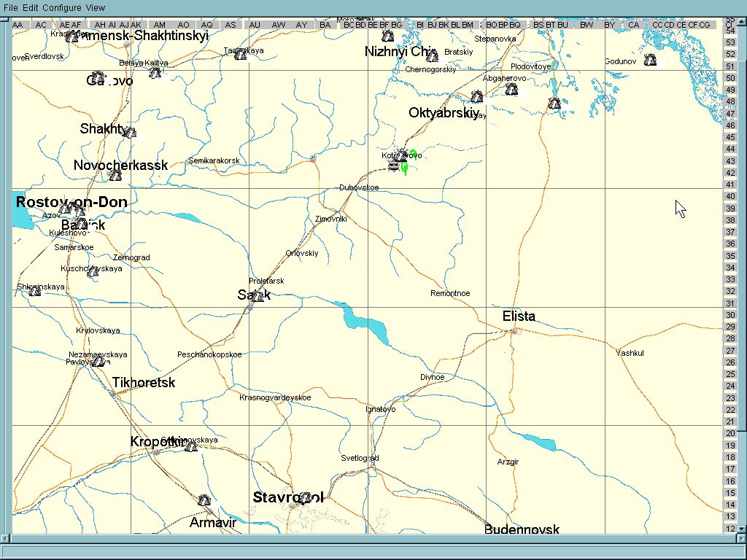
Task: Open the File menu
Action: [10, 7]
